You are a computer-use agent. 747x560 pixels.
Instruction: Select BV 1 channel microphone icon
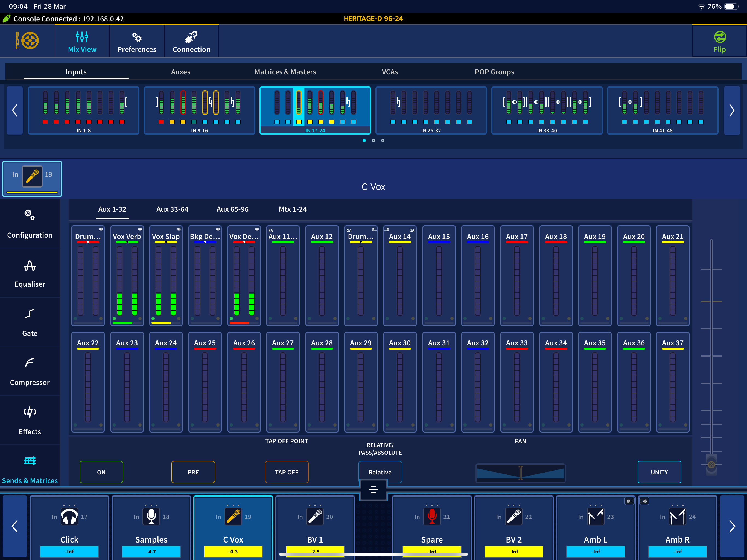coord(315,517)
